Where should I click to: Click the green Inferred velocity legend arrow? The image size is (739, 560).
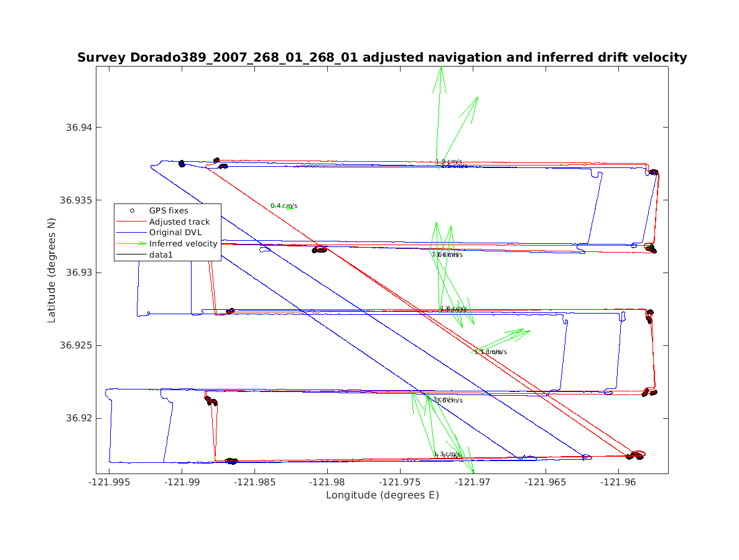click(132, 243)
